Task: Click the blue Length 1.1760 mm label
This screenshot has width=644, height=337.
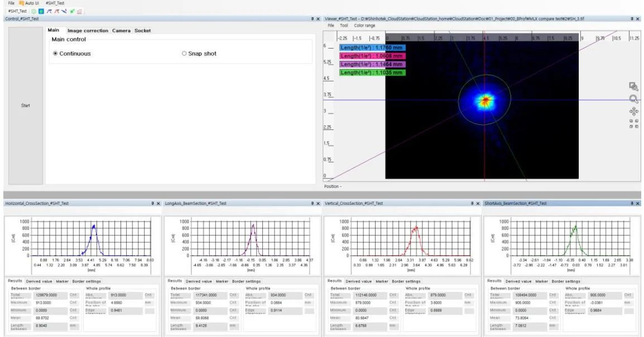Action: 372,48
